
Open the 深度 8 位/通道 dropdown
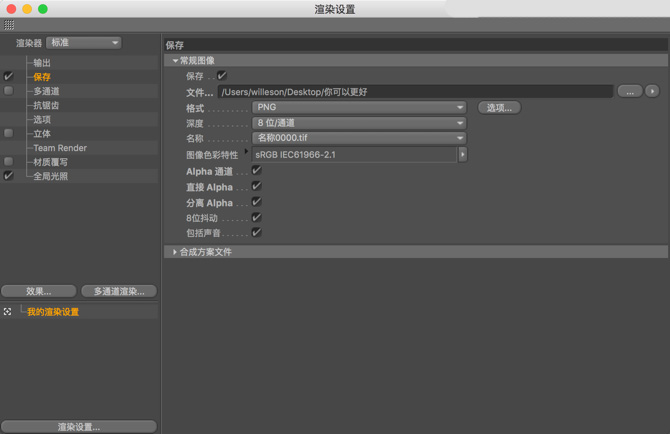[x=359, y=123]
